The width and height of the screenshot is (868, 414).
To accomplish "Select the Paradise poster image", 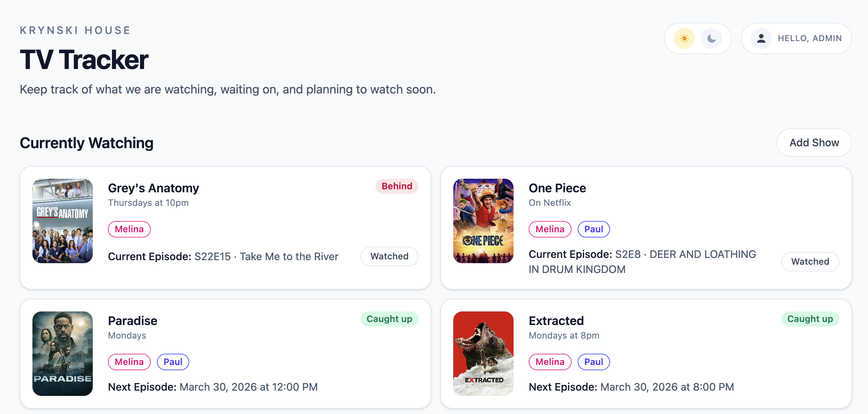I will (62, 354).
